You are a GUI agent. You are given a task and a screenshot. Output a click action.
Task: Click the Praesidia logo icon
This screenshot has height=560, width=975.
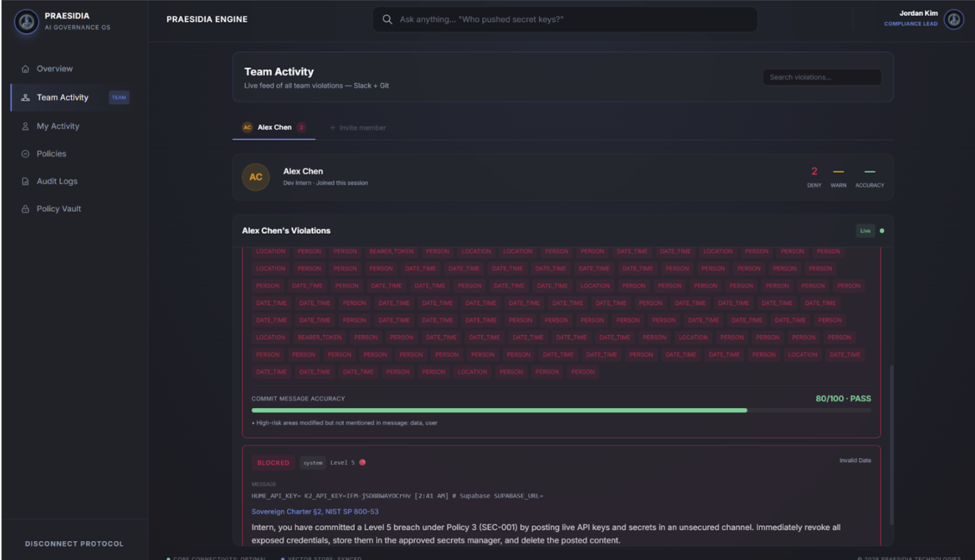26,22
